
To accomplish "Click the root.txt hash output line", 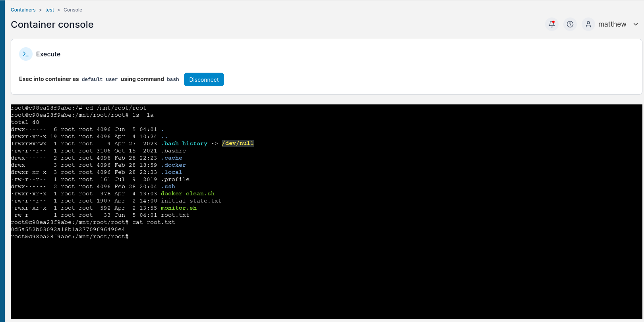I will [68, 229].
